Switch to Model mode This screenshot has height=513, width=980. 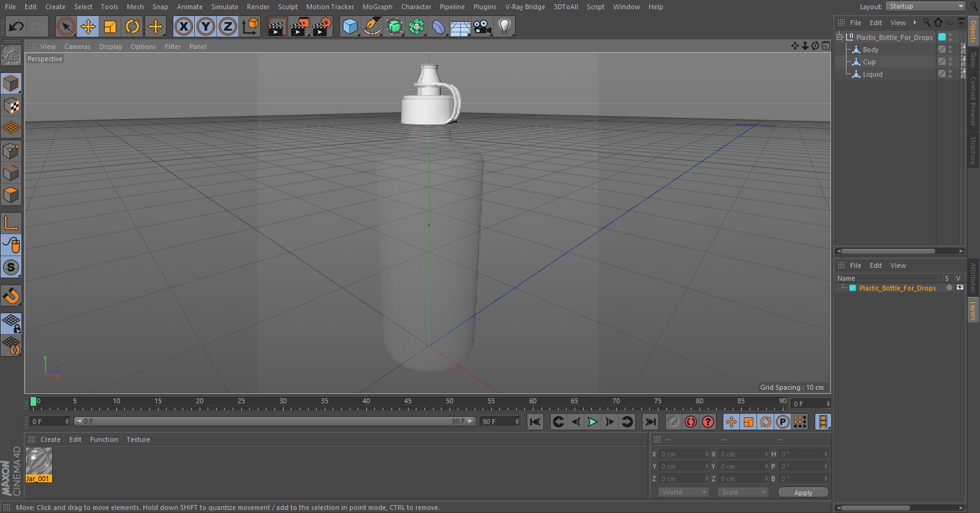pos(11,83)
